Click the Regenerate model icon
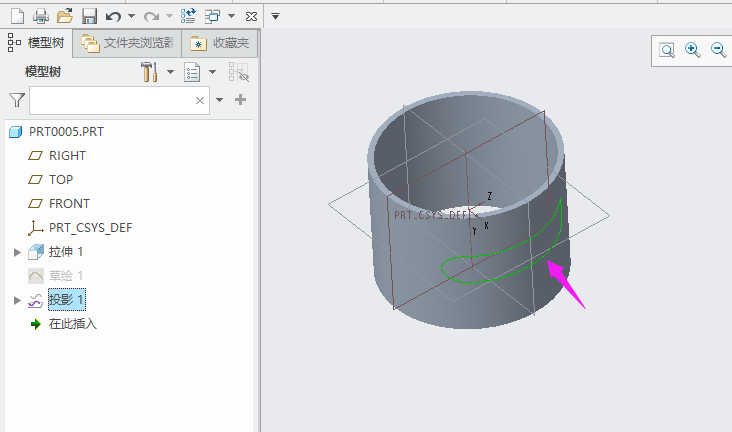The width and height of the screenshot is (732, 432). point(188,16)
